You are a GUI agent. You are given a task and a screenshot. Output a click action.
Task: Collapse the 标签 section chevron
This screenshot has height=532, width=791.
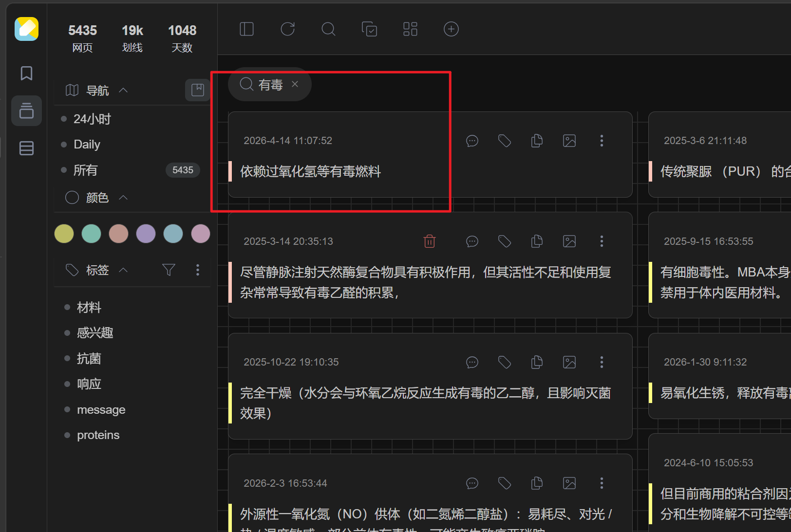coord(124,270)
